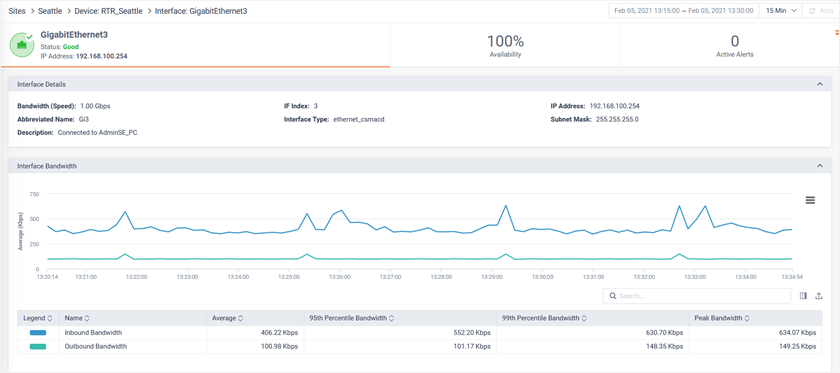Click the search magnifier icon

click(612, 296)
